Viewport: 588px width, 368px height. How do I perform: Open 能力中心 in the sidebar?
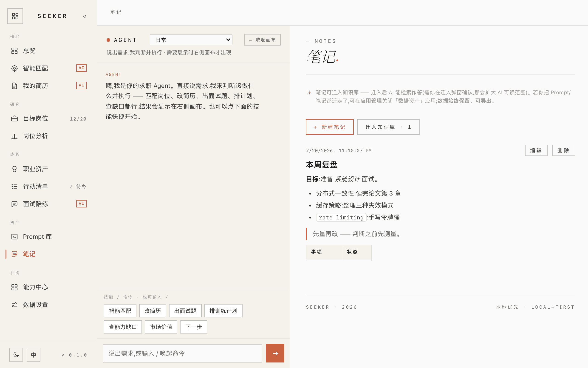[x=49, y=287]
